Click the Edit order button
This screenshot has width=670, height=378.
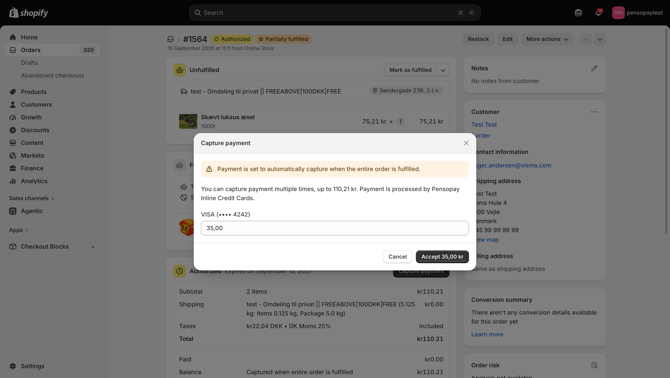click(507, 39)
